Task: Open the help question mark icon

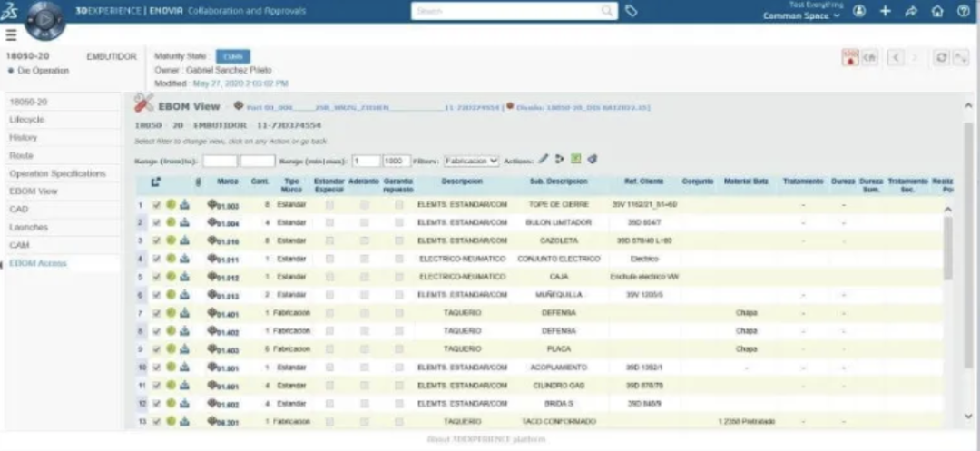Action: click(963, 11)
